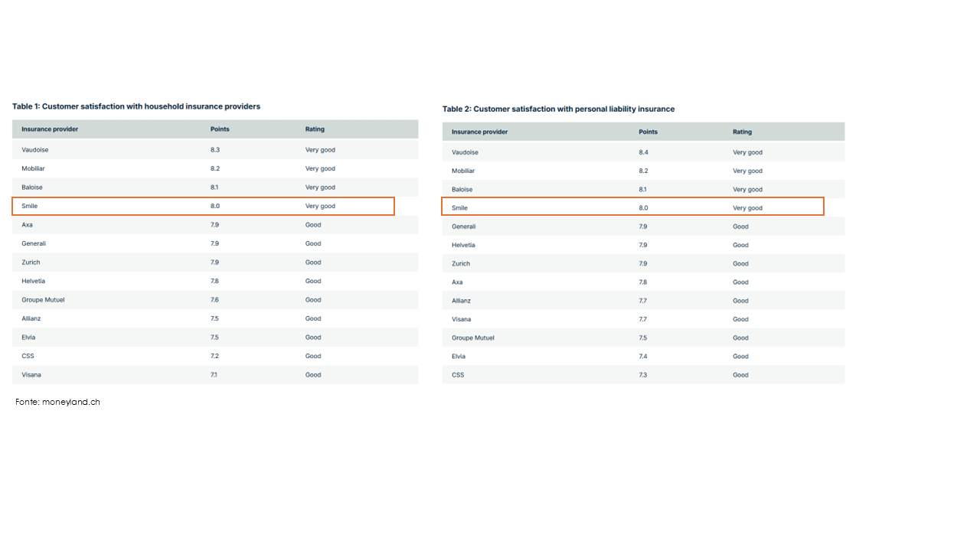
Task: Click 'Rating' column header in Table 1
Action: pos(315,129)
